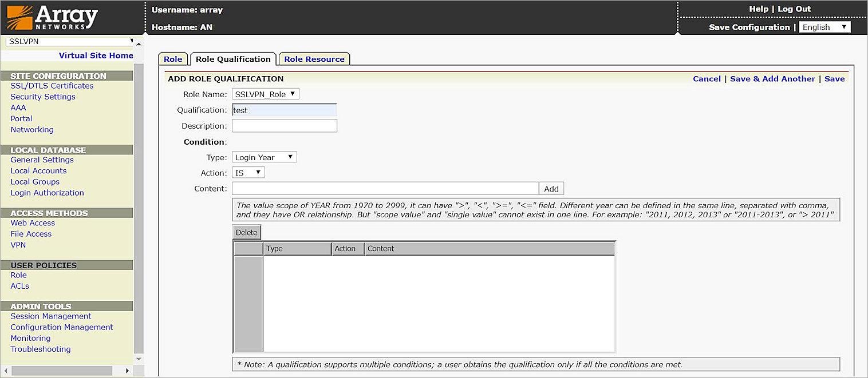Screen dimensions: 868x378
Task: Expand the Action IS dropdown
Action: 248,173
